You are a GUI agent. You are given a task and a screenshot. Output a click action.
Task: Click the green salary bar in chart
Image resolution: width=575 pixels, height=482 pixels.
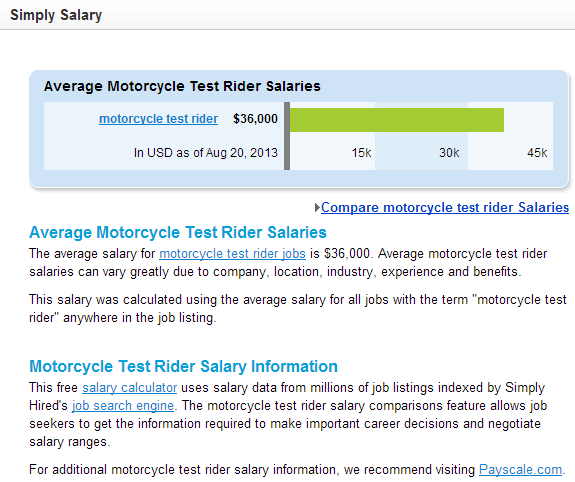[x=397, y=120]
